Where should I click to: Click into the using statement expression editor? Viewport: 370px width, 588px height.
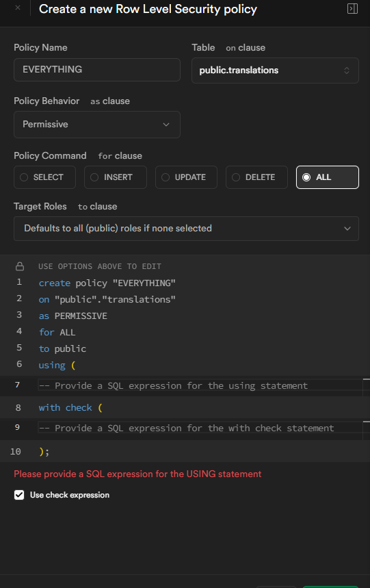tap(200, 385)
